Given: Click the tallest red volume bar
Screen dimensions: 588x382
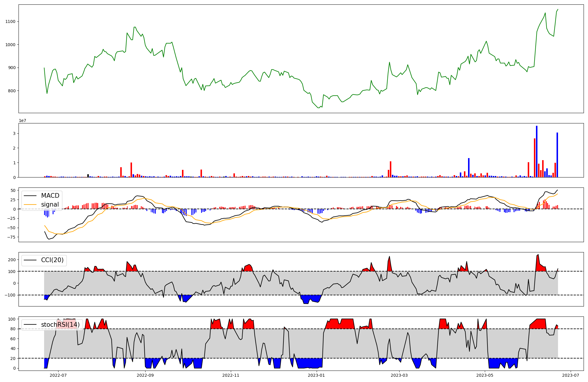Looking at the screenshot, I should click(x=534, y=158).
